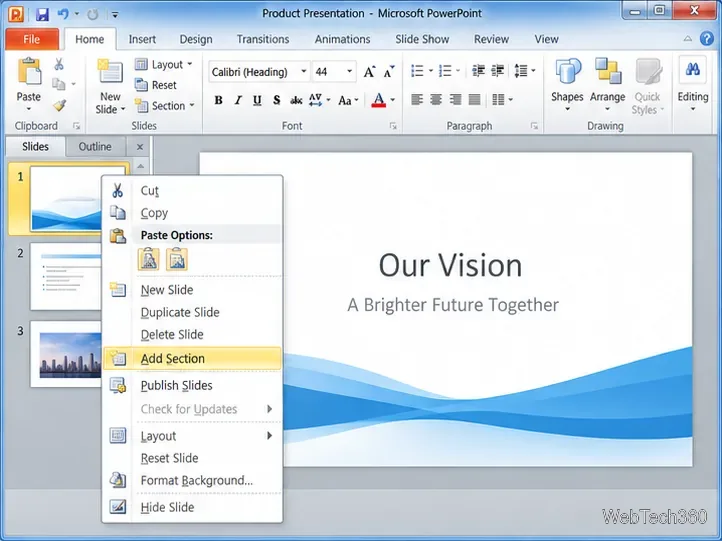Click the Numbering list icon
The image size is (722, 541).
click(x=445, y=71)
